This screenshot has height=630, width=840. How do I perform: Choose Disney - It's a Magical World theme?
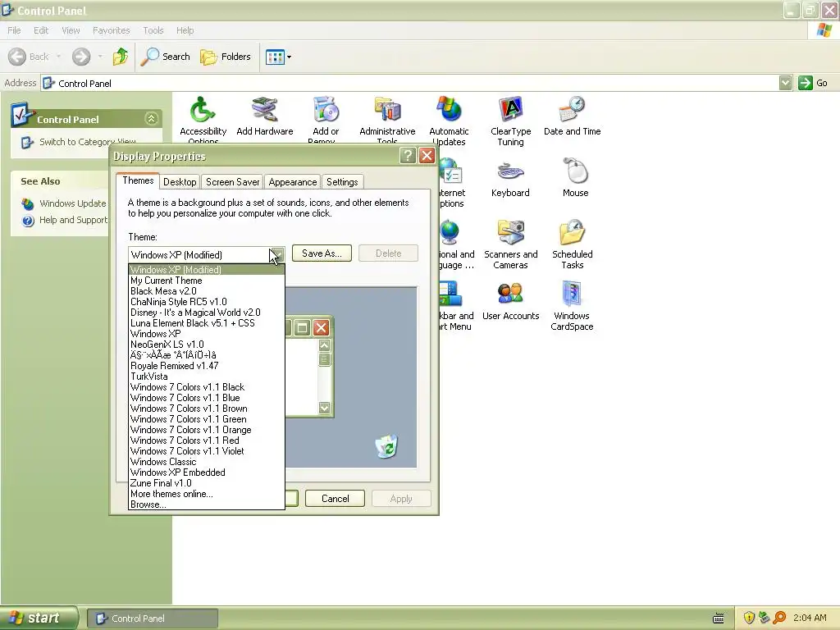tap(206, 313)
